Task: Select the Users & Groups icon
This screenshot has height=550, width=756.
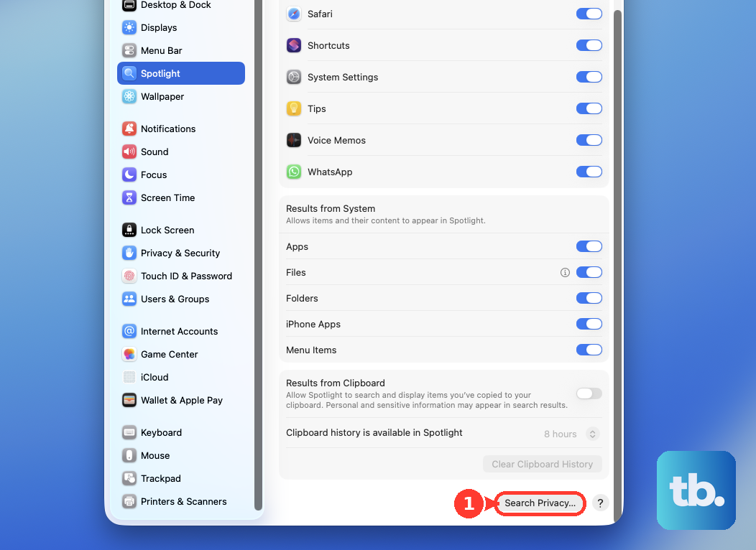Action: tap(129, 299)
